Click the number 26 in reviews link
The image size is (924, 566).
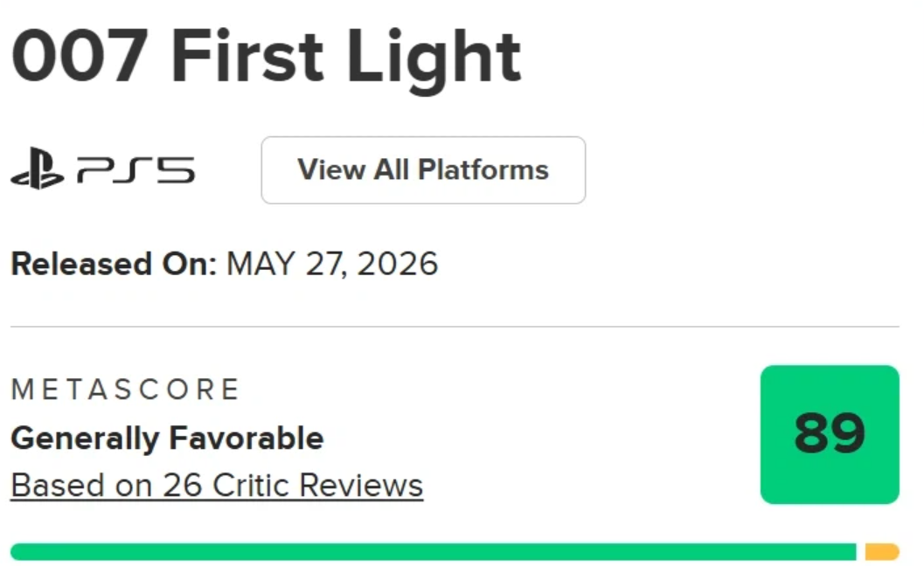click(x=183, y=486)
